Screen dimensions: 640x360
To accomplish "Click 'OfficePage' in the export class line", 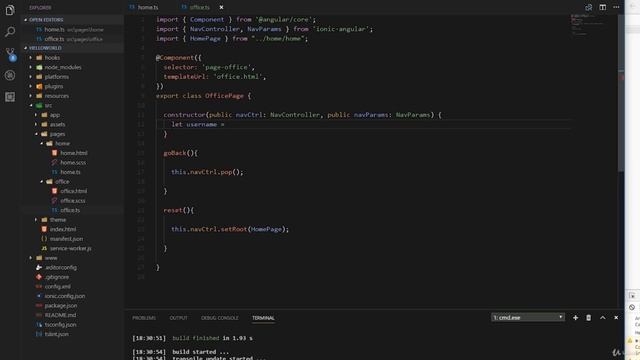I will (x=224, y=96).
